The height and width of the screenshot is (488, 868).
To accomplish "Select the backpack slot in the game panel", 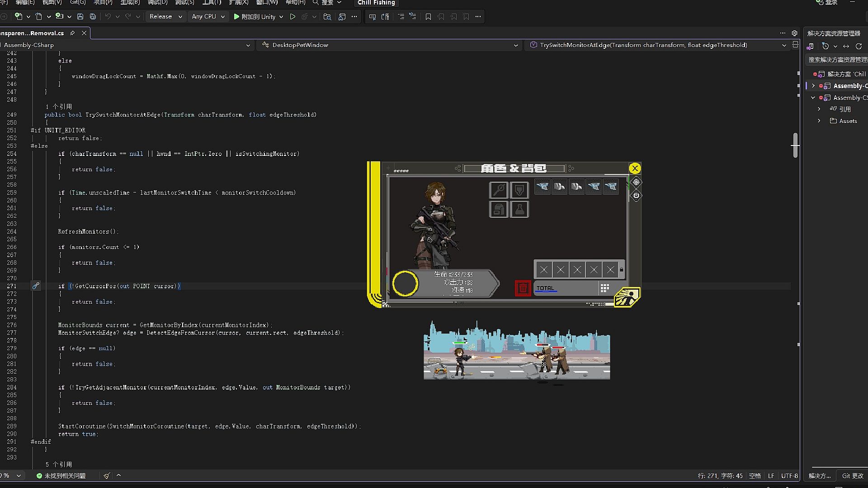I will (499, 209).
